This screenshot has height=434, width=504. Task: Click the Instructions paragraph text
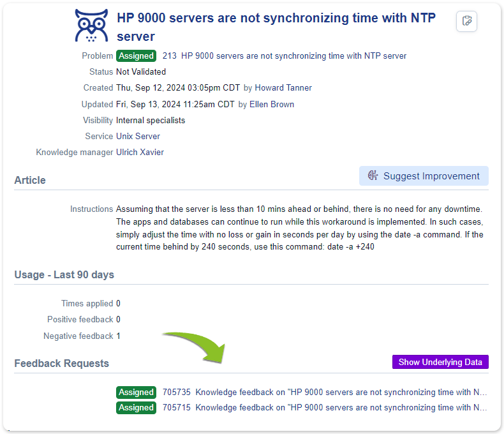300,228
